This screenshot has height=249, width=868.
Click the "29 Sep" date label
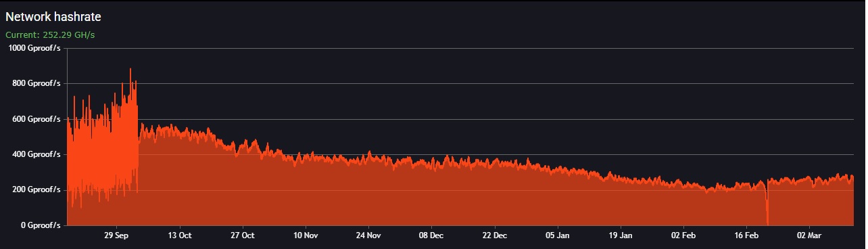tap(117, 235)
